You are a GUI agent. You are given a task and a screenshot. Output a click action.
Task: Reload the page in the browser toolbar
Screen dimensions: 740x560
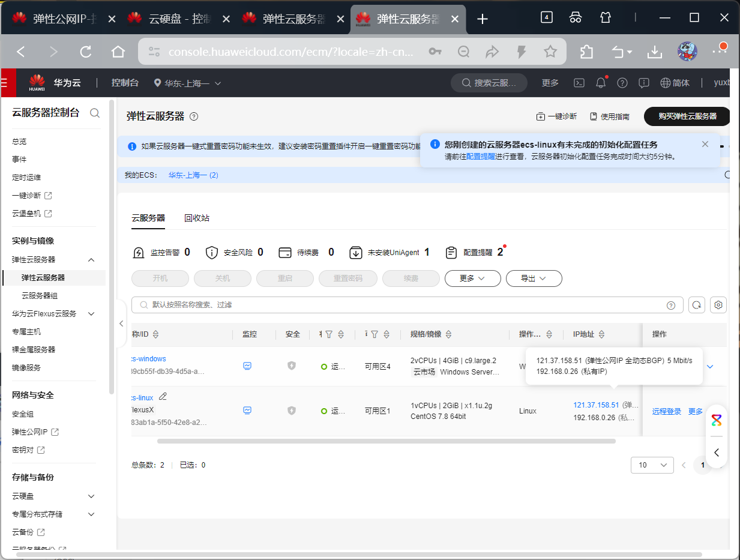pyautogui.click(x=86, y=52)
